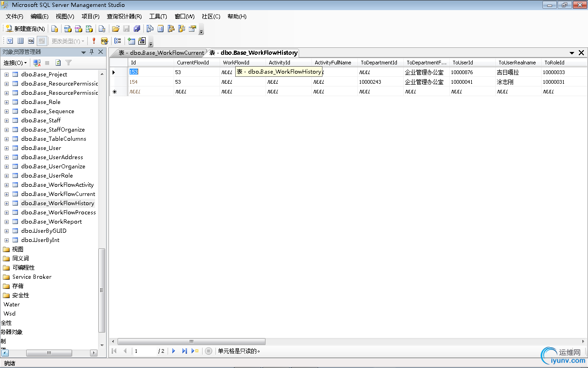Screen dimensions: 588x368
Task: Expand the dbo.Base_Role table node
Action: click(x=6, y=102)
